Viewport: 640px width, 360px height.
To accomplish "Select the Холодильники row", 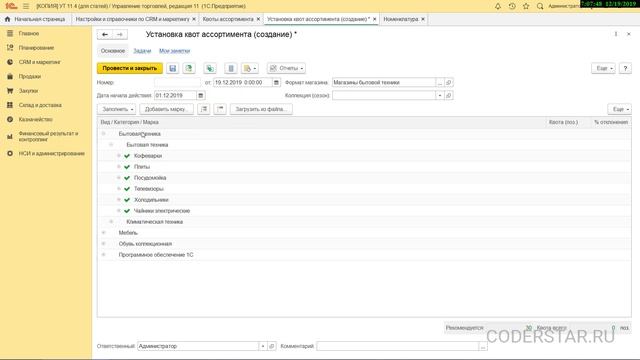I will click(364, 200).
